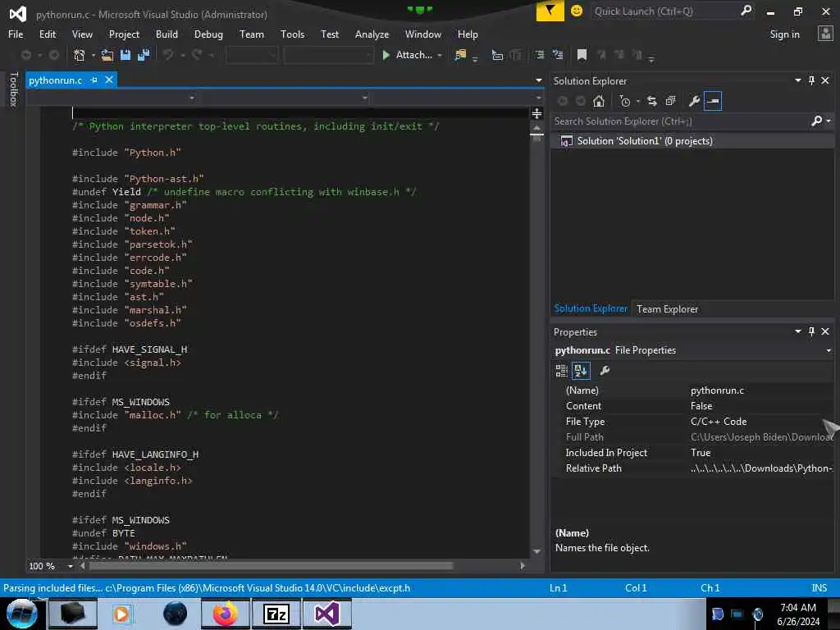Click the Attach... button label
Screen dimensions: 840x630
[x=413, y=55]
